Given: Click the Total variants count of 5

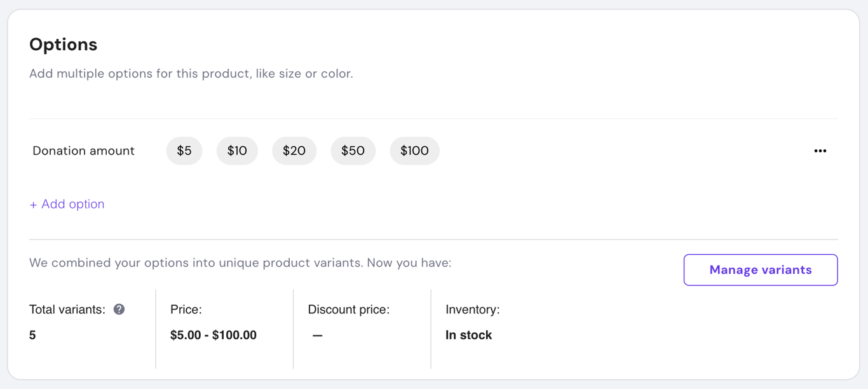Looking at the screenshot, I should [32, 335].
